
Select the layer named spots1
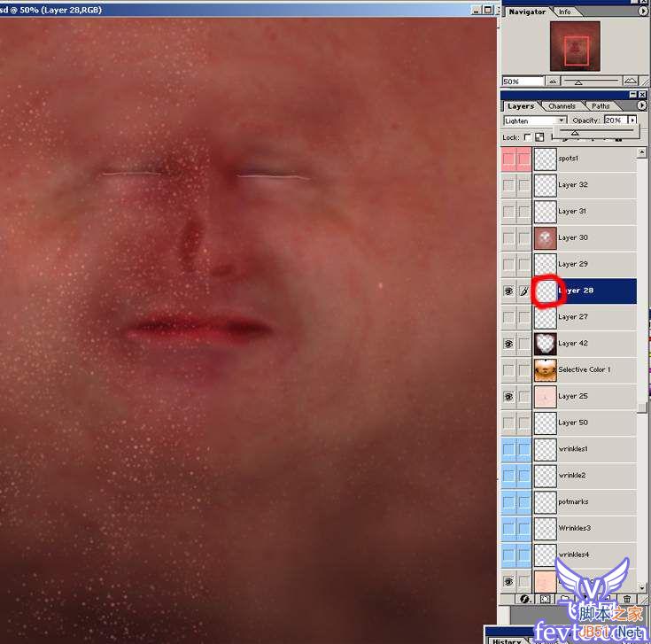pos(568,159)
